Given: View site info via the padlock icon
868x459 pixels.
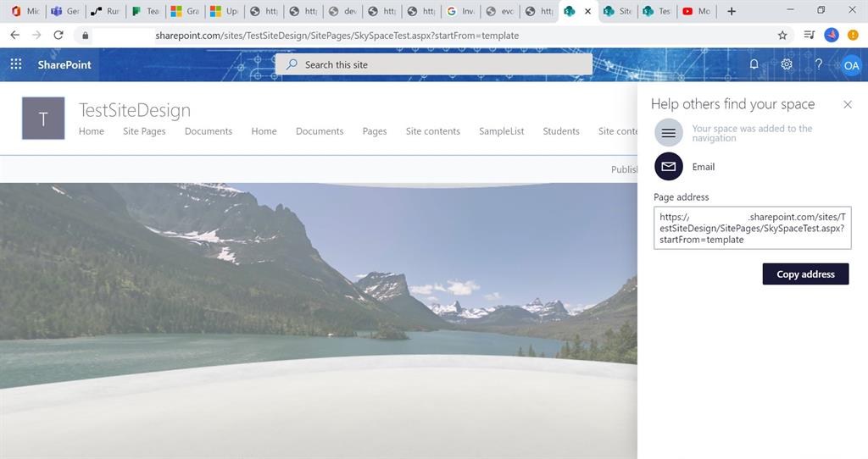Looking at the screenshot, I should (85, 36).
